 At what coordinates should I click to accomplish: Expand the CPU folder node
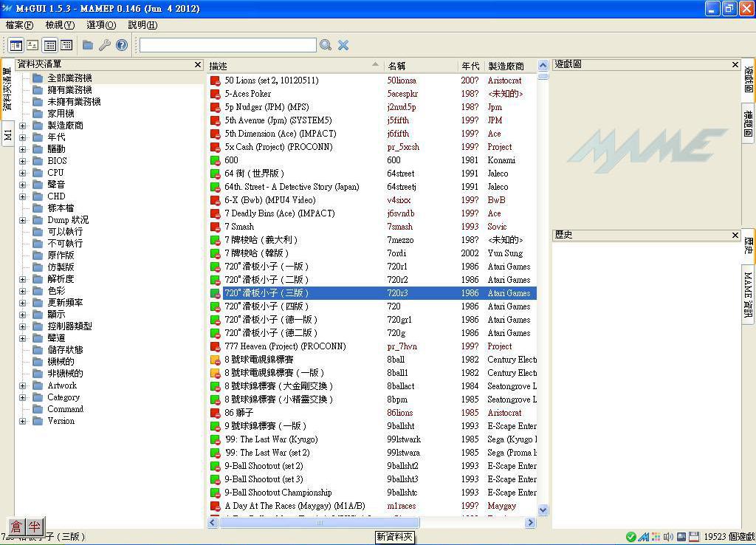coord(22,173)
